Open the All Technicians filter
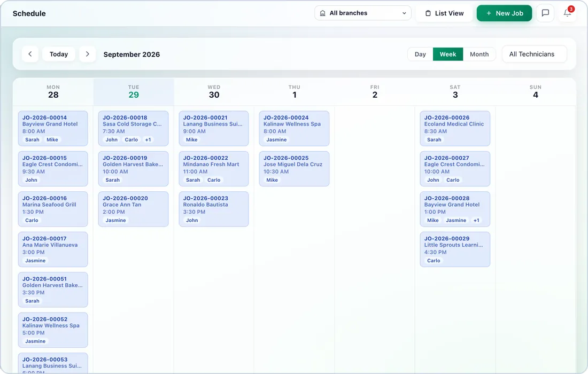 click(534, 54)
